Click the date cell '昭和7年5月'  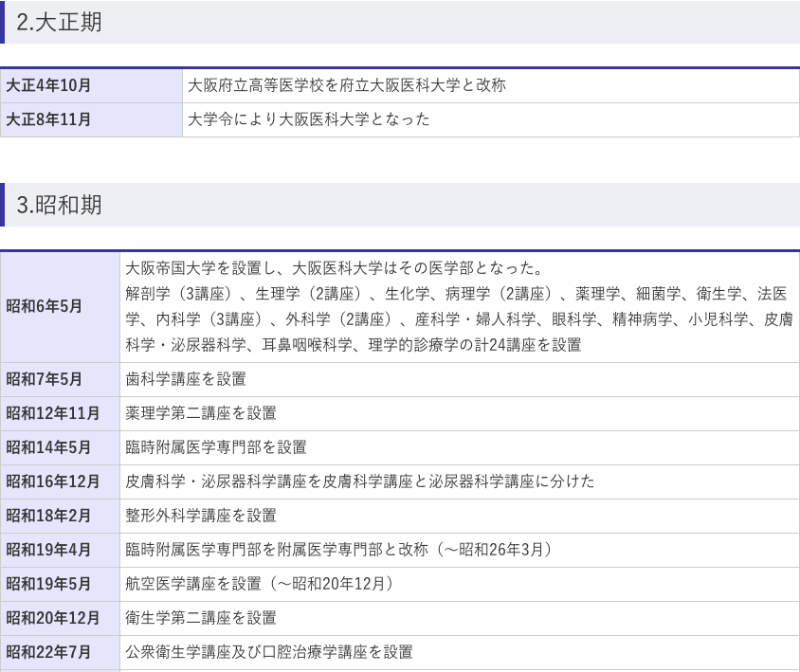click(61, 380)
